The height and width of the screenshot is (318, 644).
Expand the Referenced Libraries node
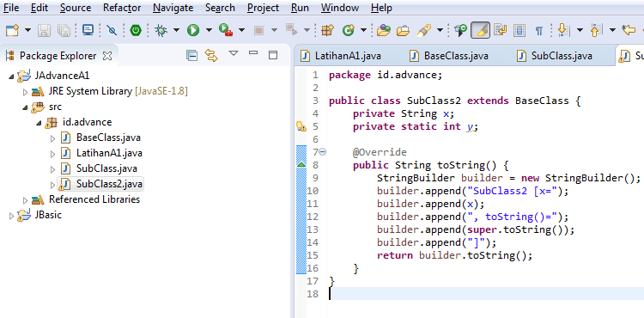click(x=26, y=200)
